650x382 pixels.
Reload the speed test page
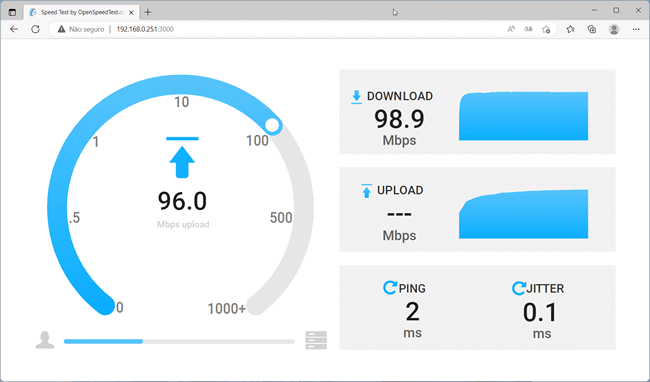point(36,29)
